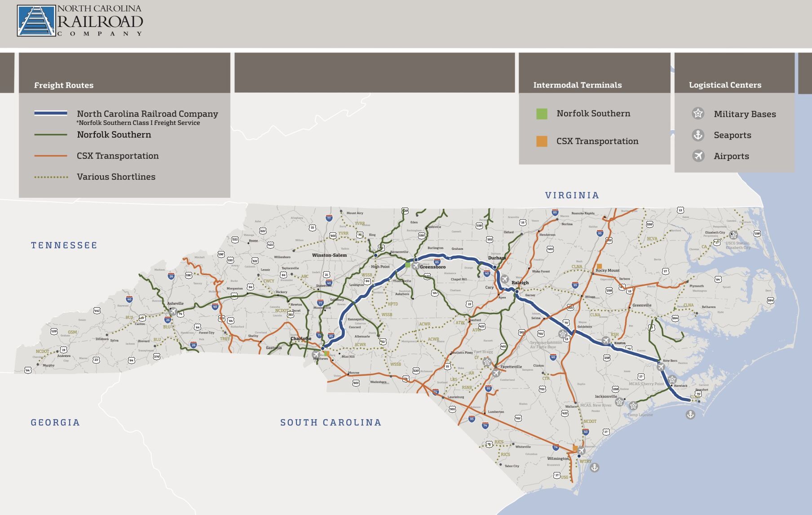Image resolution: width=812 pixels, height=515 pixels.
Task: Click the Greenville city label
Action: tap(642, 305)
